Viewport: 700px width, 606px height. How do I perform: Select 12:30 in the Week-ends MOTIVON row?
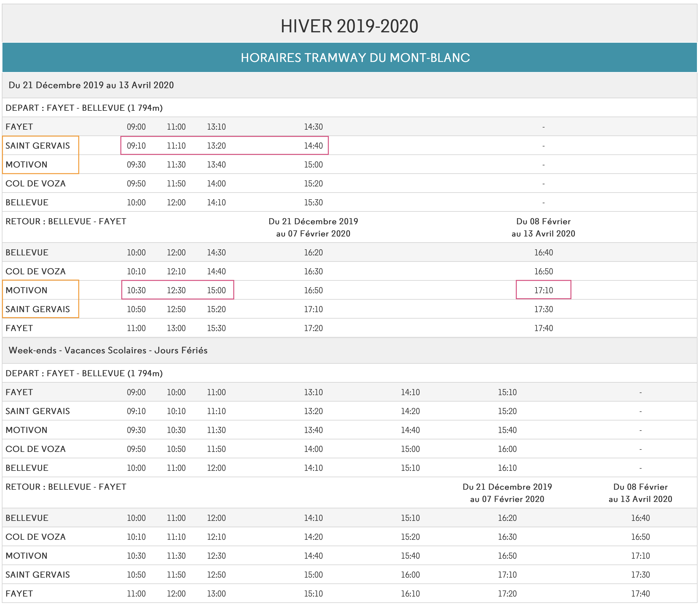pos(216,556)
